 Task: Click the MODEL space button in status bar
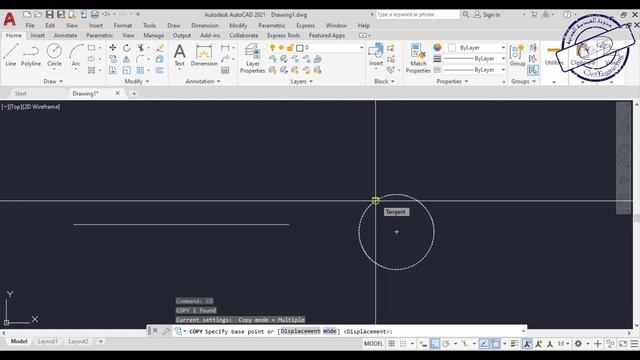[x=373, y=344]
